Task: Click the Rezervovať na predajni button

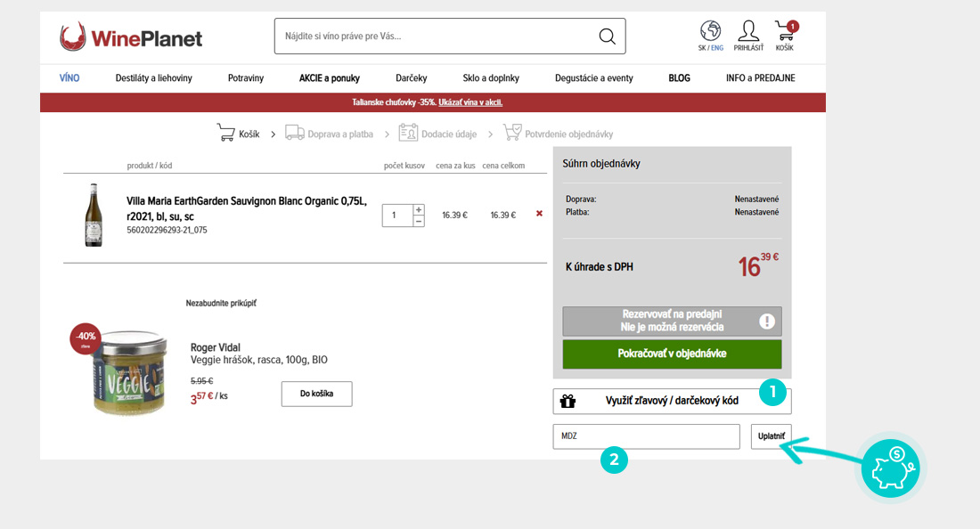Action: 672,321
